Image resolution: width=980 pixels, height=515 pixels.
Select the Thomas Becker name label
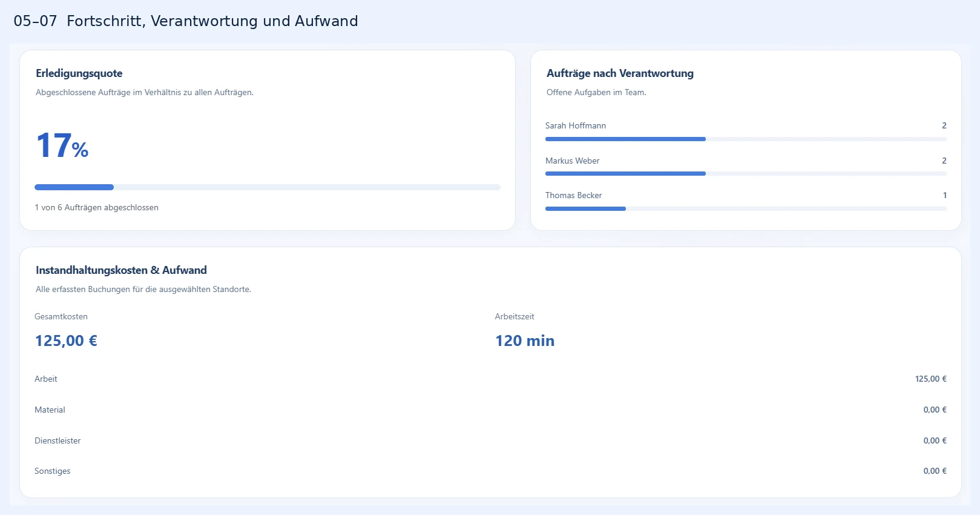point(574,195)
